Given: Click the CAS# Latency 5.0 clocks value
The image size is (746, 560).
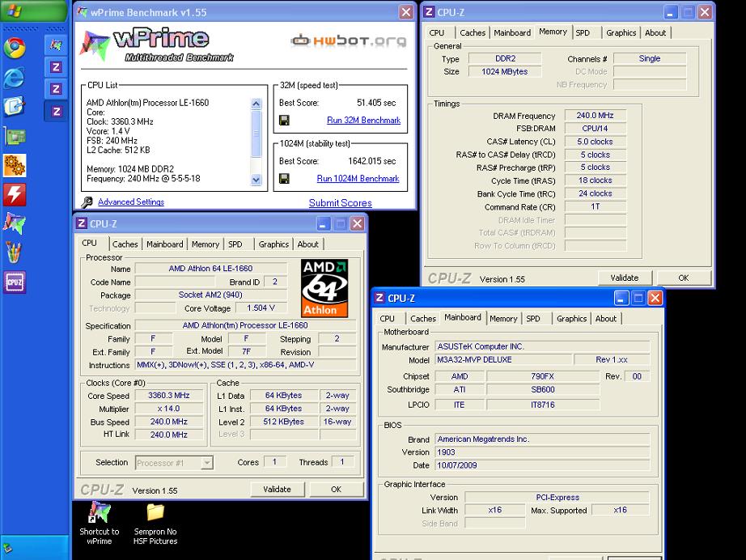Looking at the screenshot, I should tap(595, 142).
